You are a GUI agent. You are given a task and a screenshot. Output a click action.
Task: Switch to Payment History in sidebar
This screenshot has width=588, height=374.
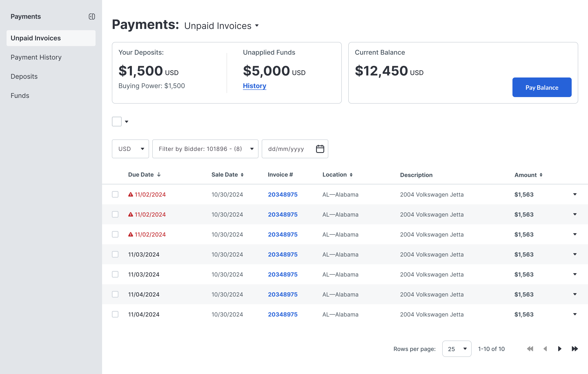[x=36, y=57]
